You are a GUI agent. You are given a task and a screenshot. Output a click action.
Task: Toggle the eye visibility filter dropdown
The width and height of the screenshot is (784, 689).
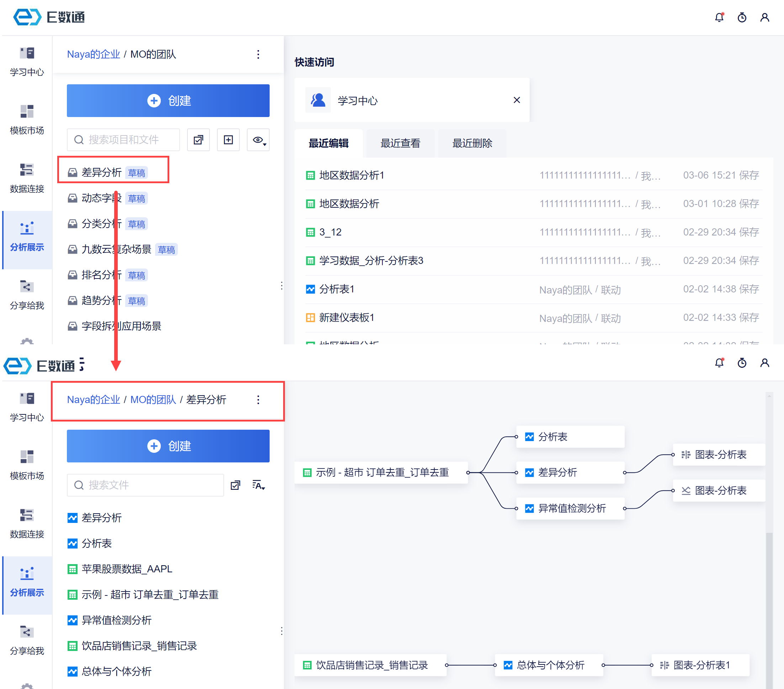tap(259, 140)
